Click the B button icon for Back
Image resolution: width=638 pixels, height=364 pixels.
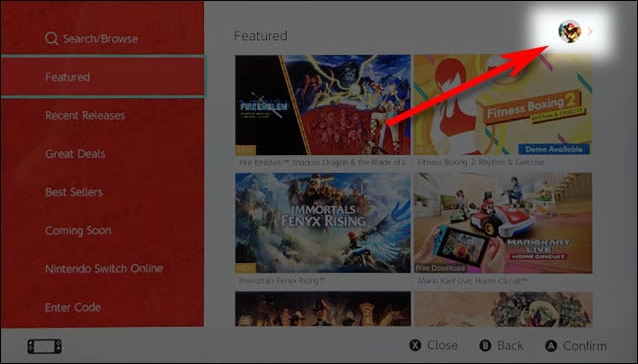click(486, 345)
